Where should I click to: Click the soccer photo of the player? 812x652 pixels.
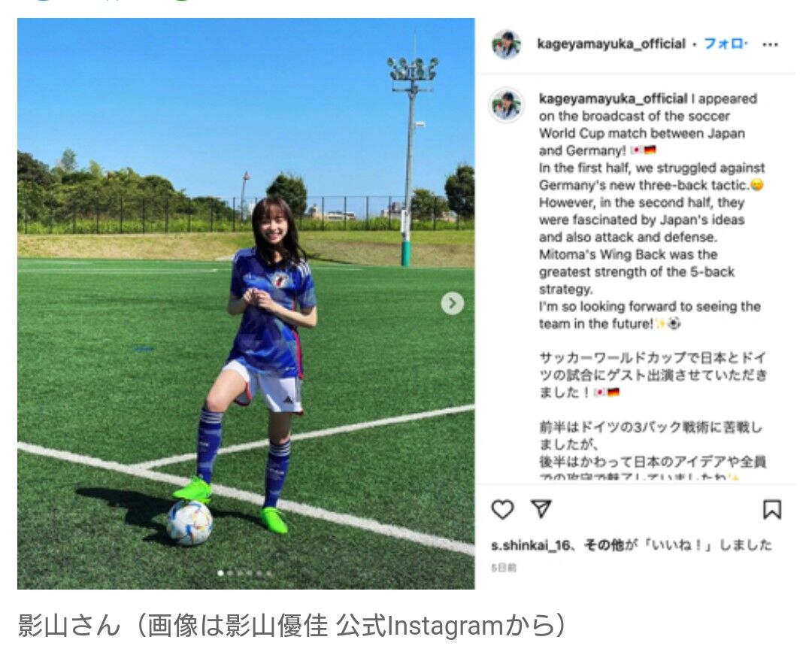(x=246, y=304)
